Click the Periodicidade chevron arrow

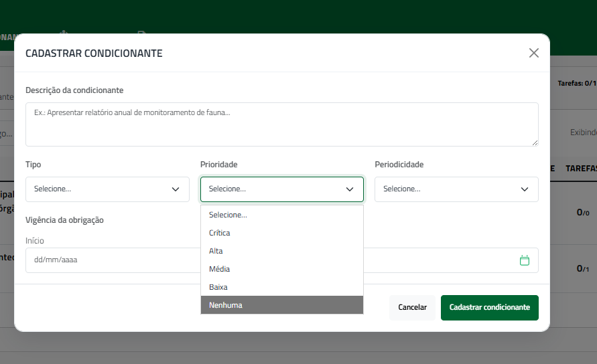(524, 189)
